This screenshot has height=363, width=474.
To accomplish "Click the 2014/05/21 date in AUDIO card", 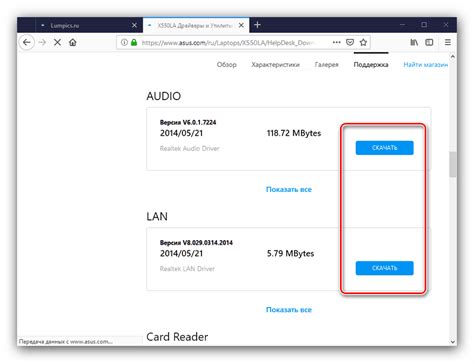I will [181, 133].
